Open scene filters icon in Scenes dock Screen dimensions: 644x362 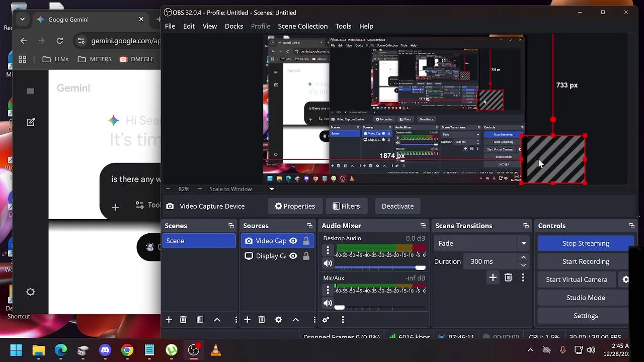(x=200, y=320)
